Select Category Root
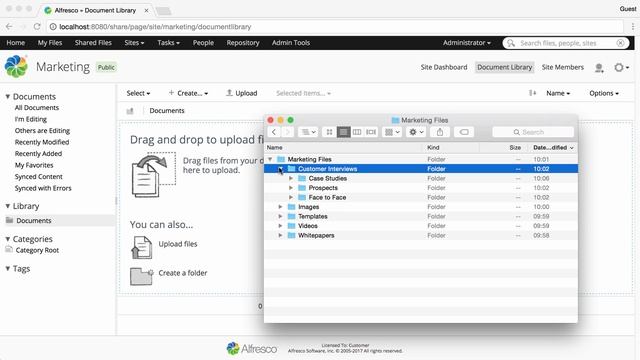 point(37,250)
